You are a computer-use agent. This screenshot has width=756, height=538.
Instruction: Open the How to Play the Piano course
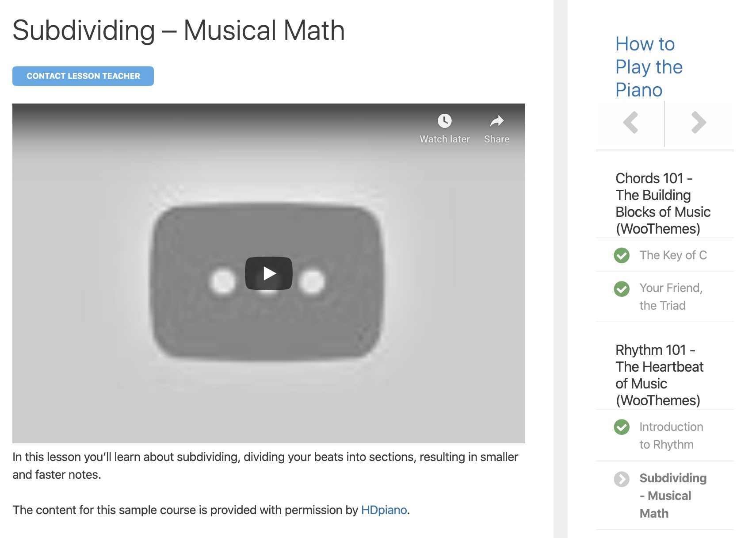[649, 67]
